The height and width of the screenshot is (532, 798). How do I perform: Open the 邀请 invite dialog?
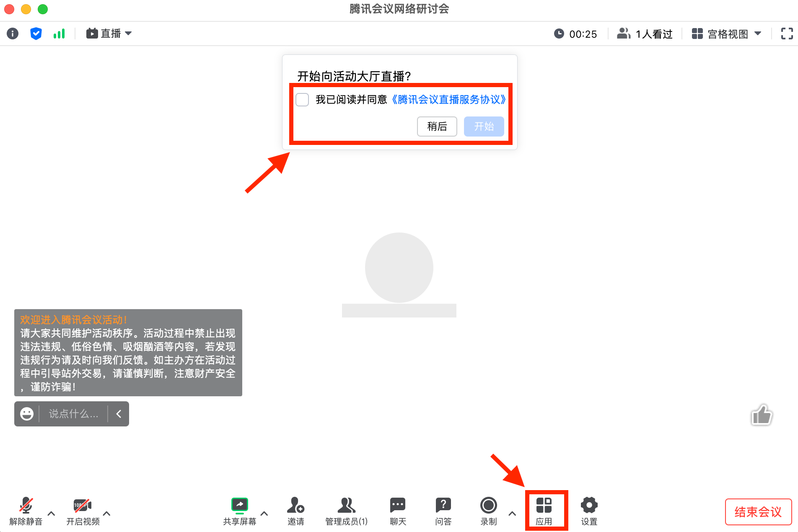(x=296, y=511)
